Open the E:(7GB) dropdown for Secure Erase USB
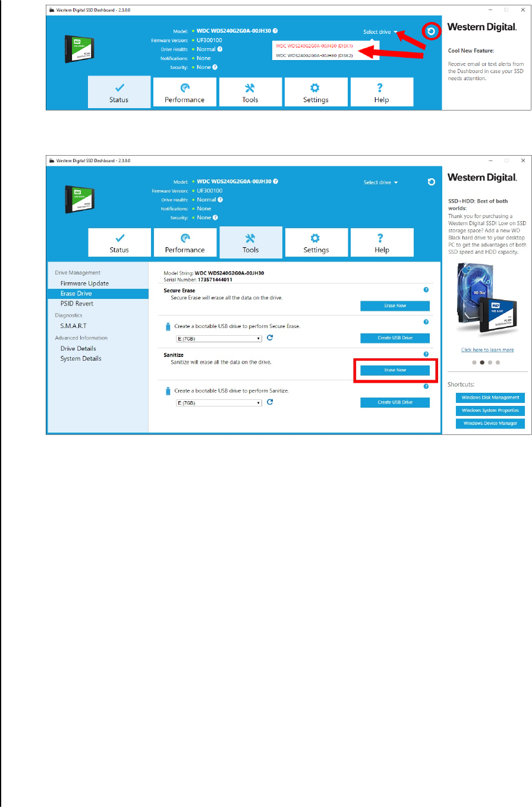Viewport: 532px width, 807px height. click(x=219, y=338)
